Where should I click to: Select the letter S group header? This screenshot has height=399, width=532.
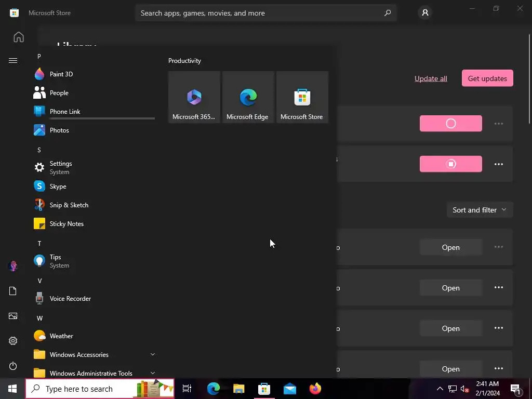tap(39, 150)
